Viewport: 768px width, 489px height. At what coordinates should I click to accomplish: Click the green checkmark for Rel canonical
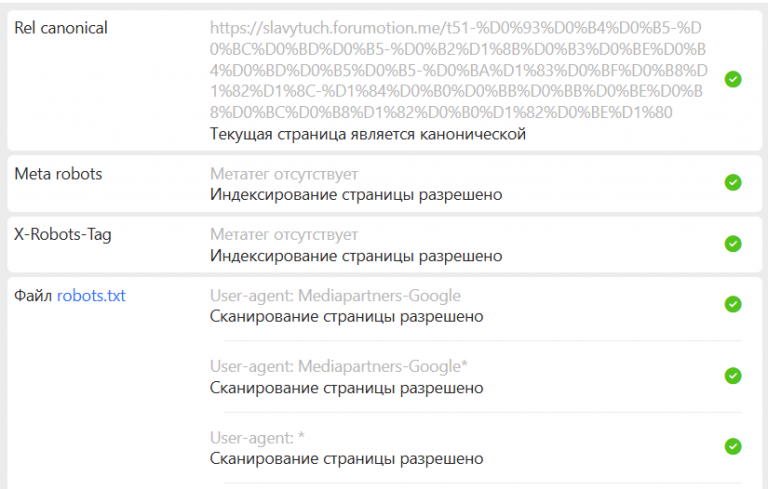(x=733, y=79)
